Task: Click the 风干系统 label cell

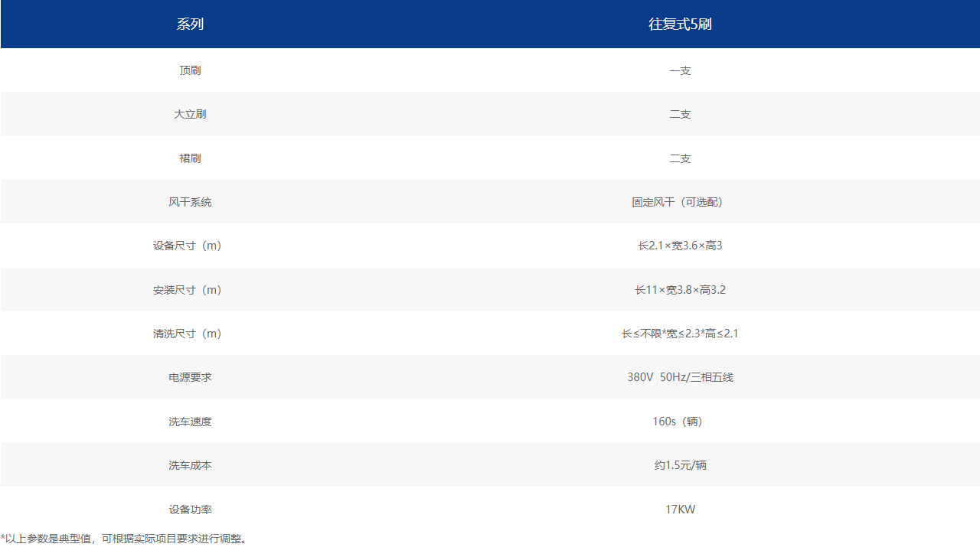Action: [190, 202]
